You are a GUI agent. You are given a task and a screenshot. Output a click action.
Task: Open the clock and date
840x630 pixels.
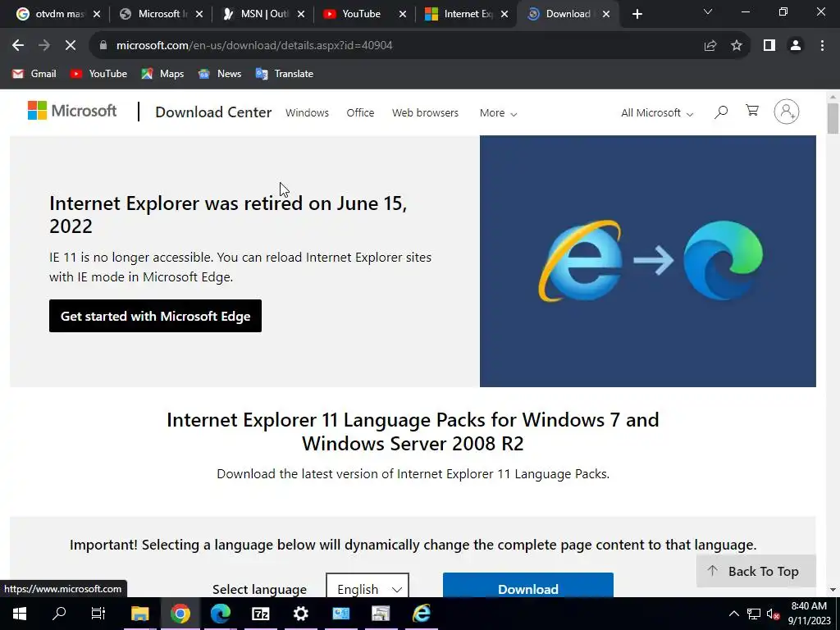810,614
